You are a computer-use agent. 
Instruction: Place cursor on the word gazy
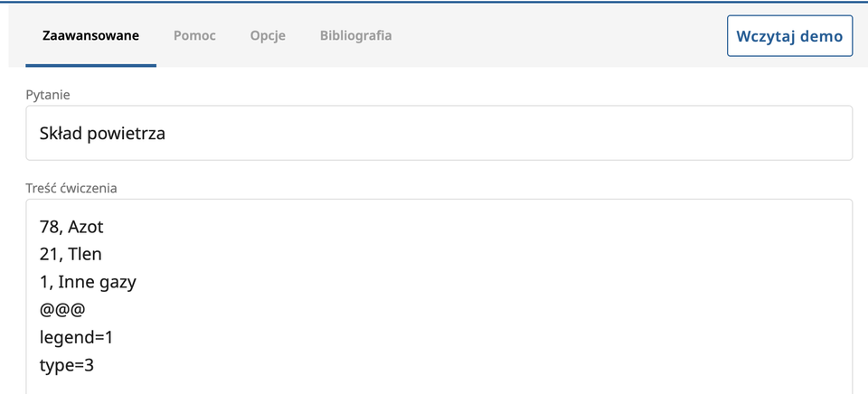(118, 282)
